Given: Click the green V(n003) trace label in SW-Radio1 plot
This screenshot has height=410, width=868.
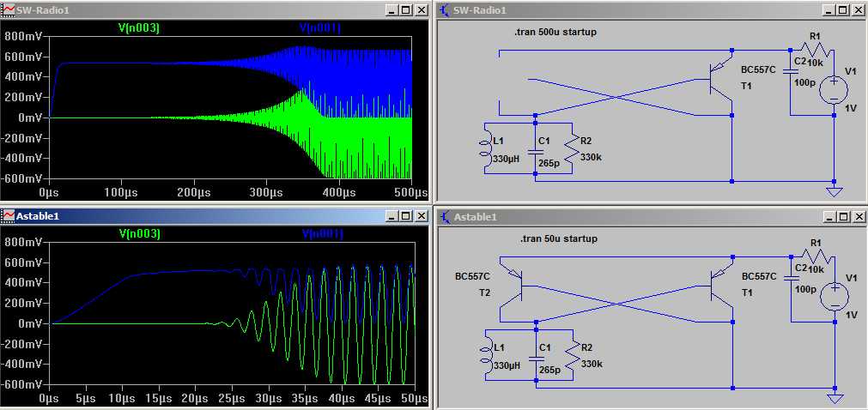Looking at the screenshot, I should pos(138,28).
